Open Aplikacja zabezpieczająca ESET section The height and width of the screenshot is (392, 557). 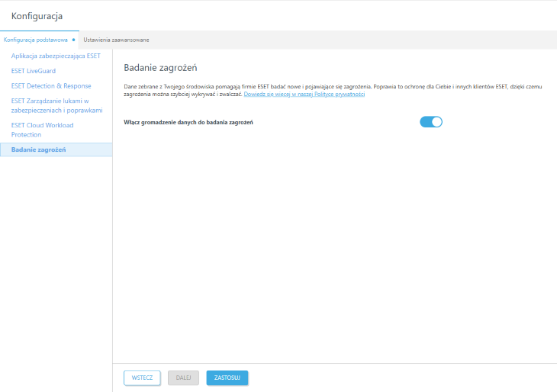pyautogui.click(x=56, y=56)
